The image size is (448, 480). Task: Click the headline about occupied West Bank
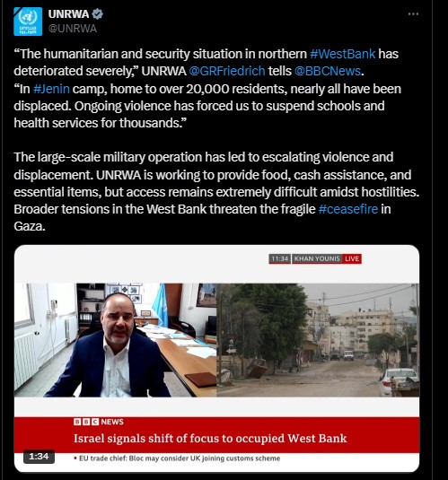[x=210, y=439]
